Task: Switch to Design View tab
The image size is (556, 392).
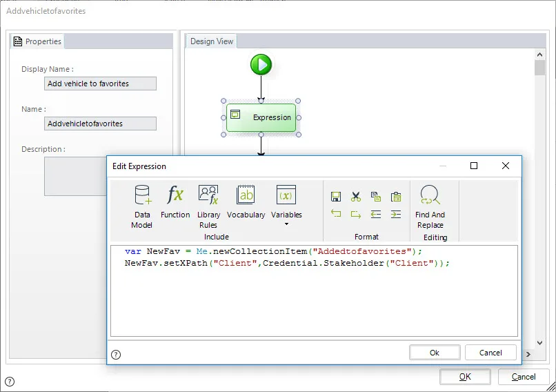Action: (x=212, y=41)
